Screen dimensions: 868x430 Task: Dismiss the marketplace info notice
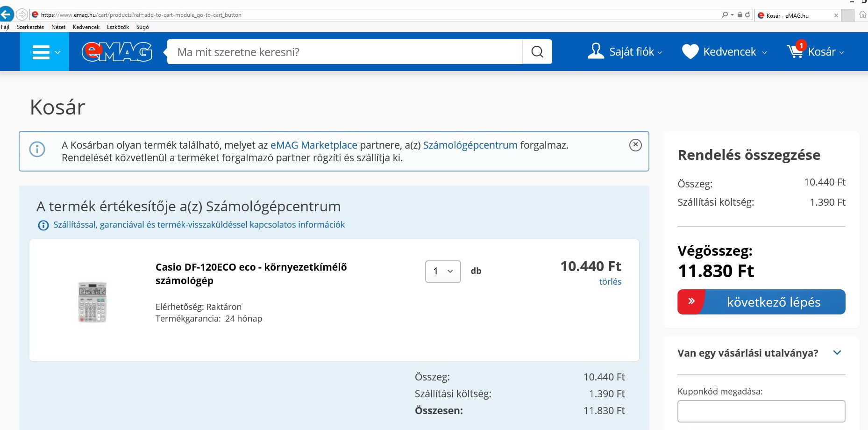coord(635,145)
